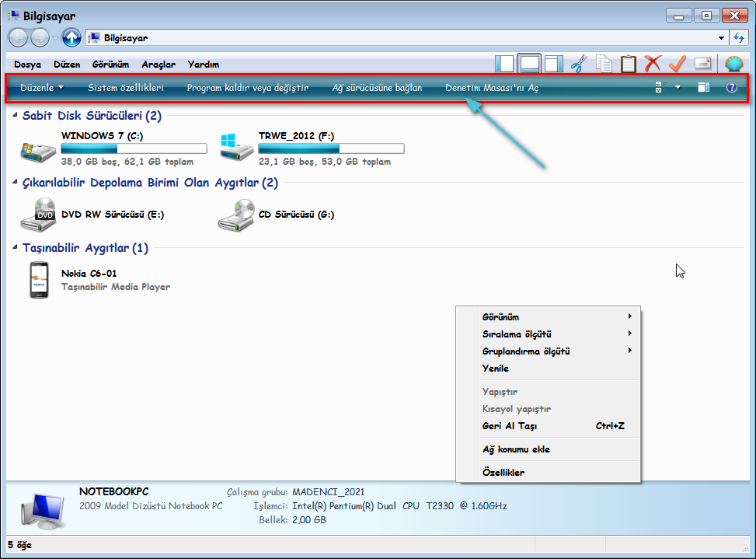Open the Yardım menu
Image resolution: width=756 pixels, height=559 pixels.
pos(204,65)
